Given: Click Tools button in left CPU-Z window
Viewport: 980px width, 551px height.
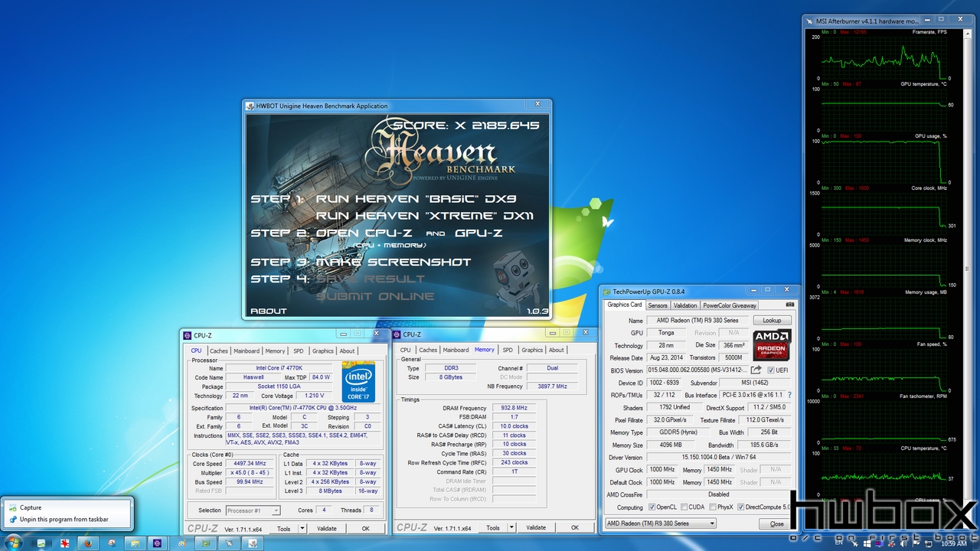Looking at the screenshot, I should coord(284,528).
